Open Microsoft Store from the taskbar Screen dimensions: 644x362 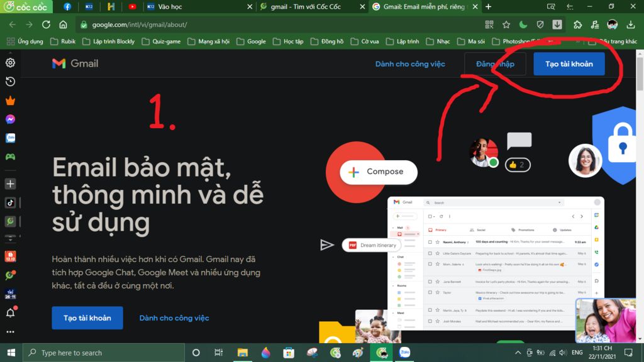tap(289, 353)
